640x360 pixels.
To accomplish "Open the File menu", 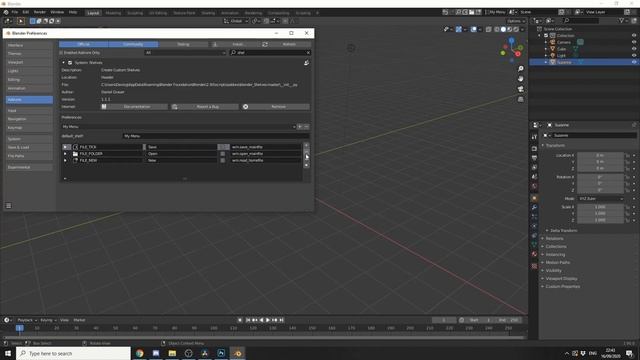I will coord(15,12).
